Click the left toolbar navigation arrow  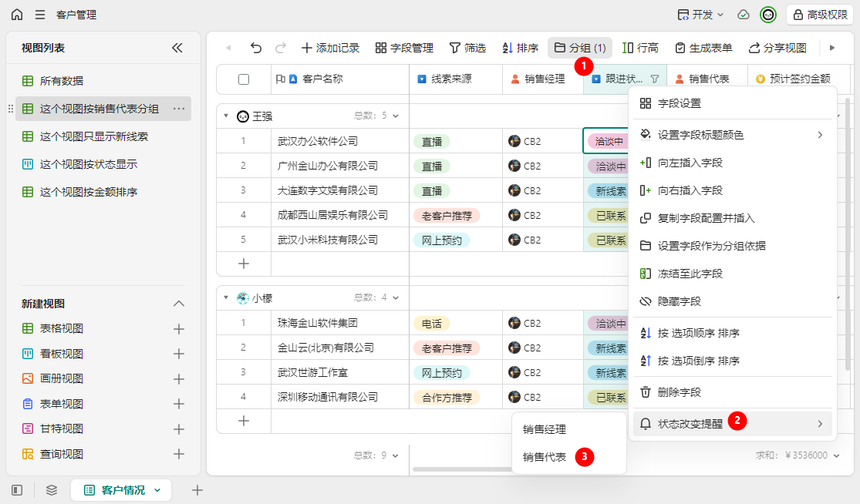click(229, 49)
